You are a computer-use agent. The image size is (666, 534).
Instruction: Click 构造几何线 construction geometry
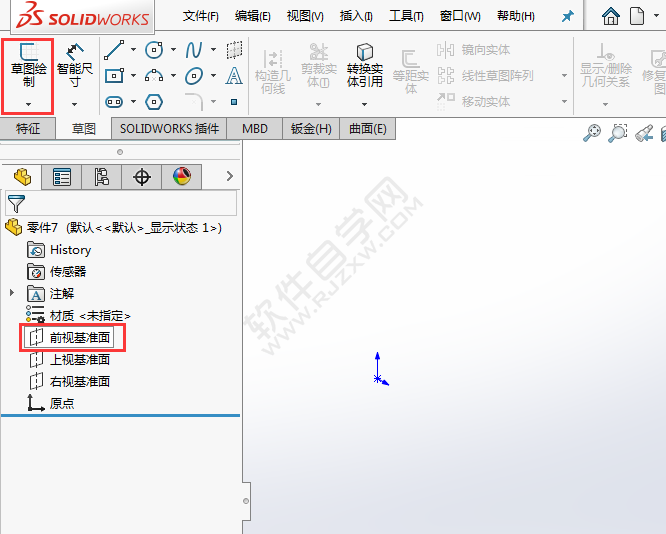click(x=273, y=71)
